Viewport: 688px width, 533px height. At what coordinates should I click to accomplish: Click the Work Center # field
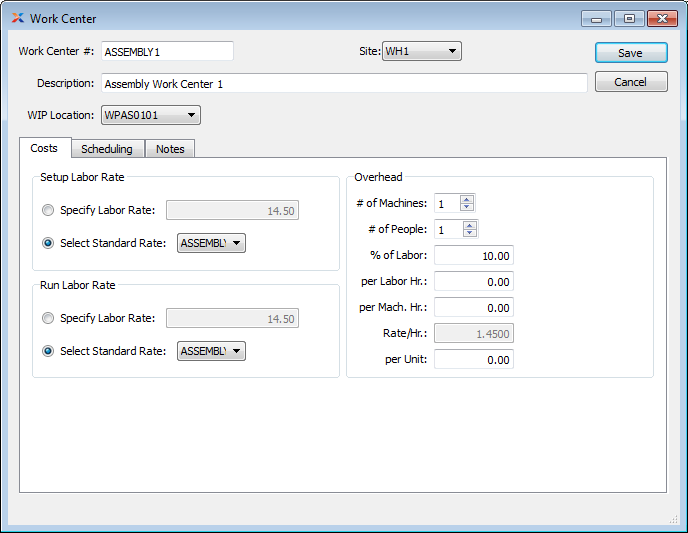point(167,52)
